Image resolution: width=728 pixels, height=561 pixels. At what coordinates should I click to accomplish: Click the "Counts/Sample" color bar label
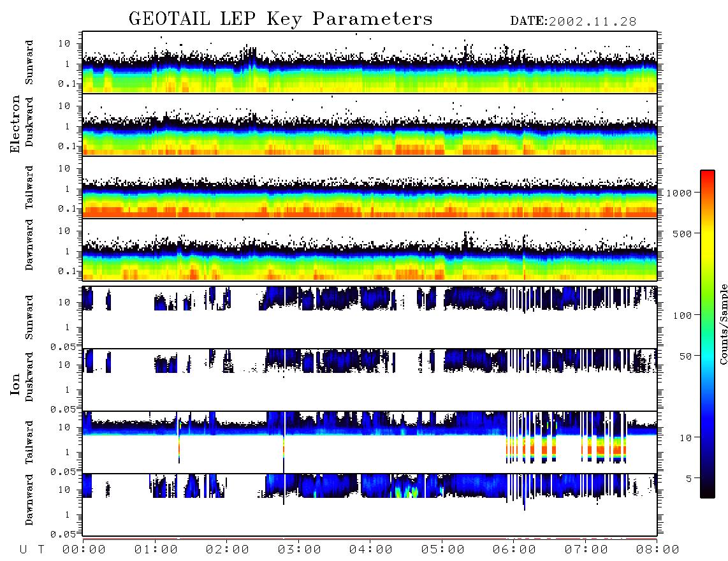click(x=723, y=324)
